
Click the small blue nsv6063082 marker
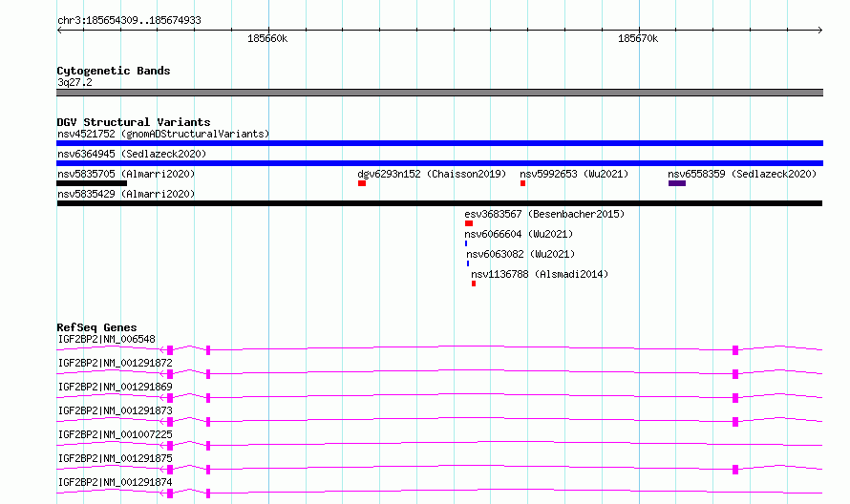[468, 263]
